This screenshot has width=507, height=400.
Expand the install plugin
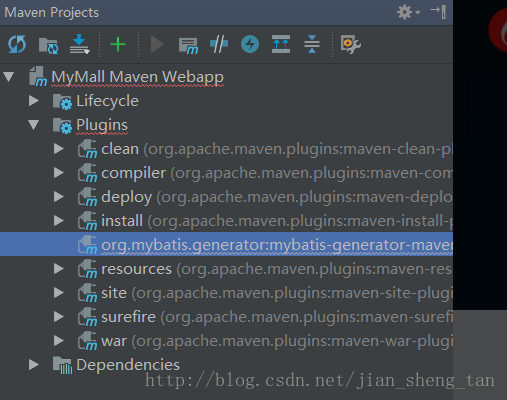point(59,221)
